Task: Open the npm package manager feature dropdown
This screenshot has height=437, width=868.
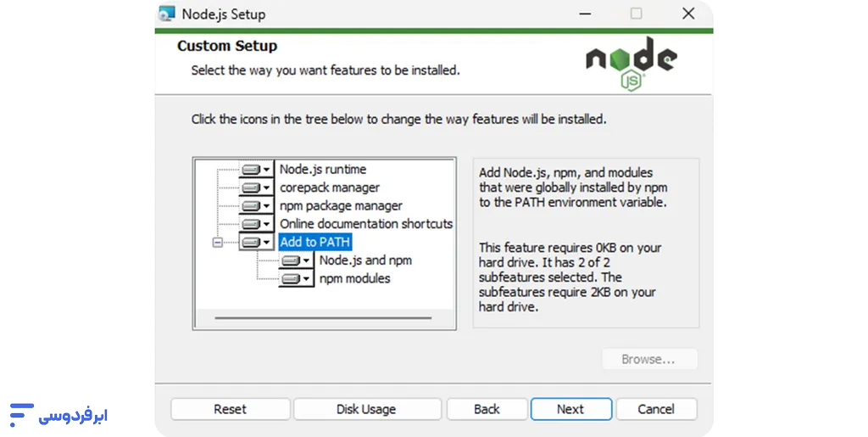Action: pyautogui.click(x=256, y=206)
